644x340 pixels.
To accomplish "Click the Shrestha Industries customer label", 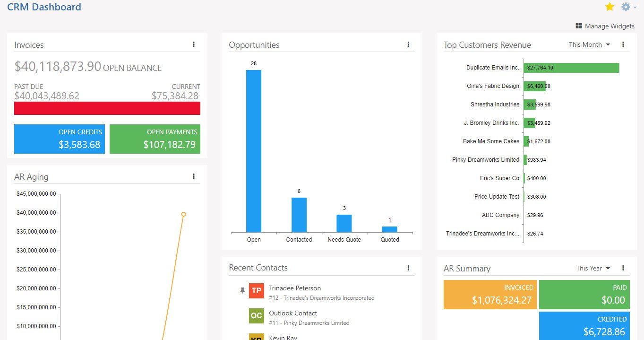I will [x=495, y=105].
